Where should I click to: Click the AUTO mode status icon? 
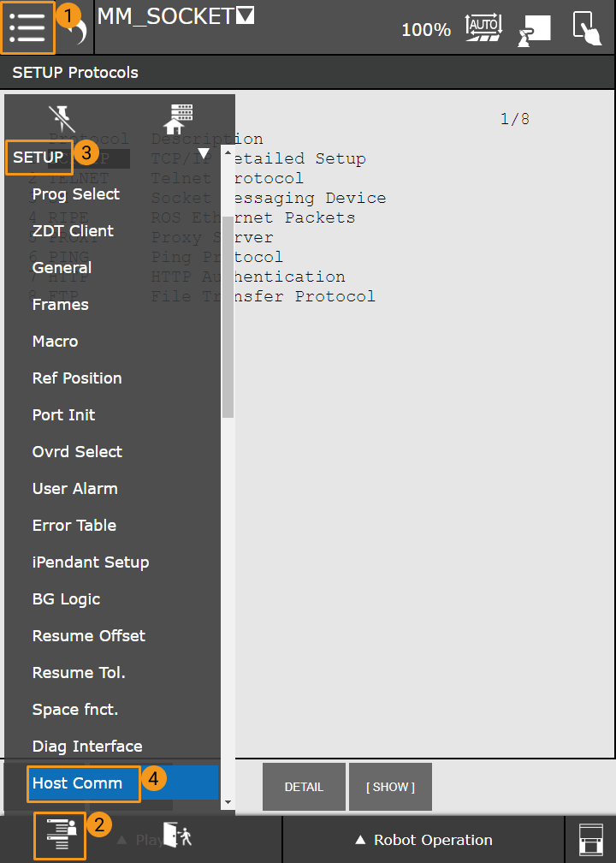[483, 27]
